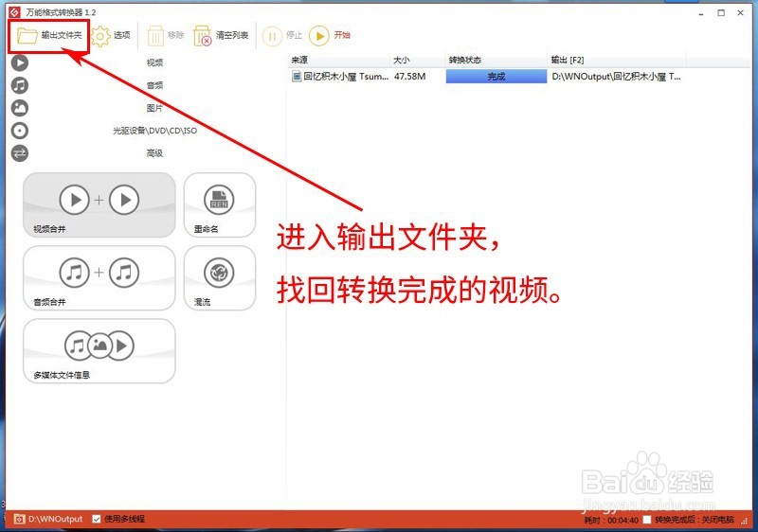
Task: Select the picture category icon
Action: click(x=20, y=108)
